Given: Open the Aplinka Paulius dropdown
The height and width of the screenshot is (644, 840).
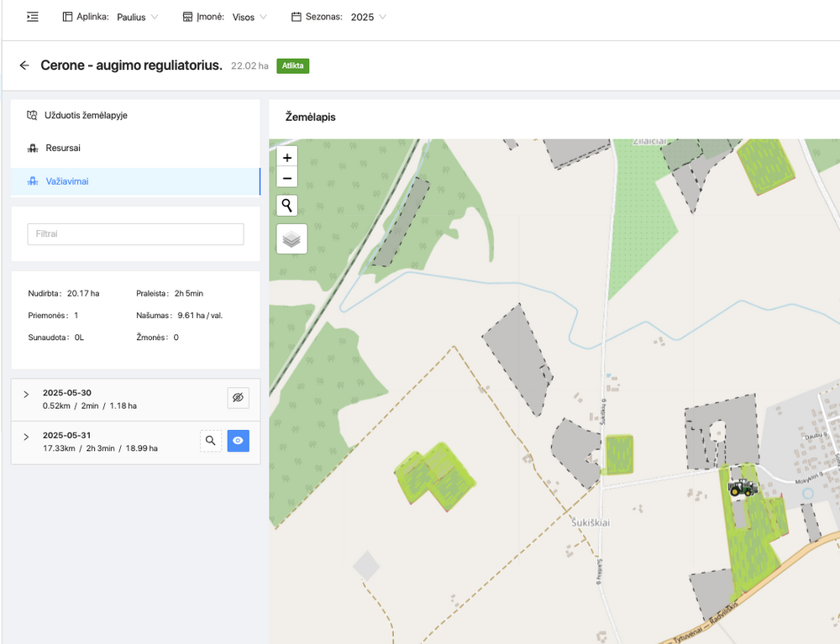Looking at the screenshot, I should (138, 17).
